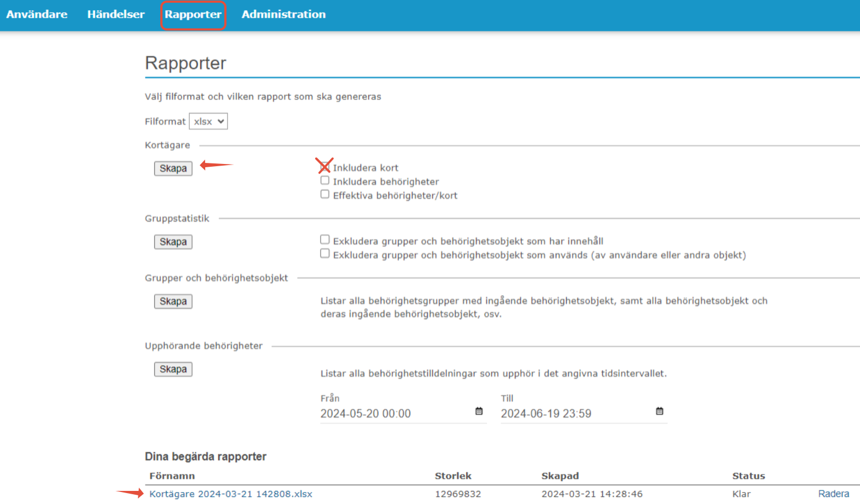Click the Till date field 2024-06-19 23:59
This screenshot has width=860, height=504.
(x=584, y=414)
